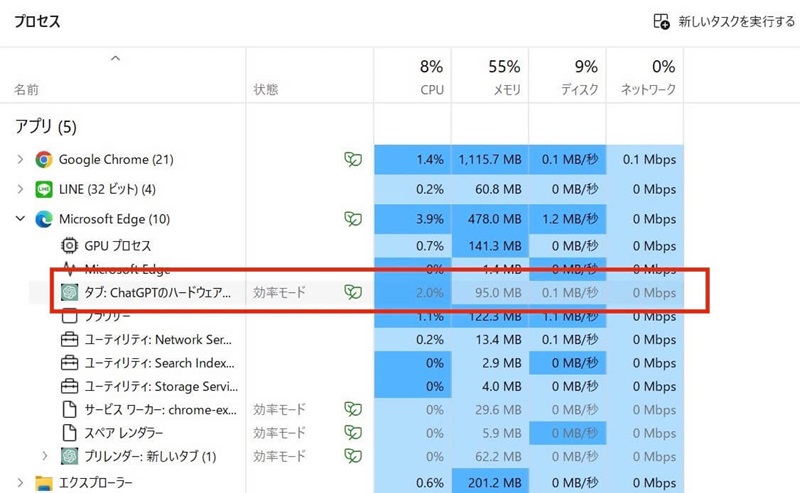
Task: Click the efficiency leaf icon for Google Chrome
Action: (x=353, y=160)
